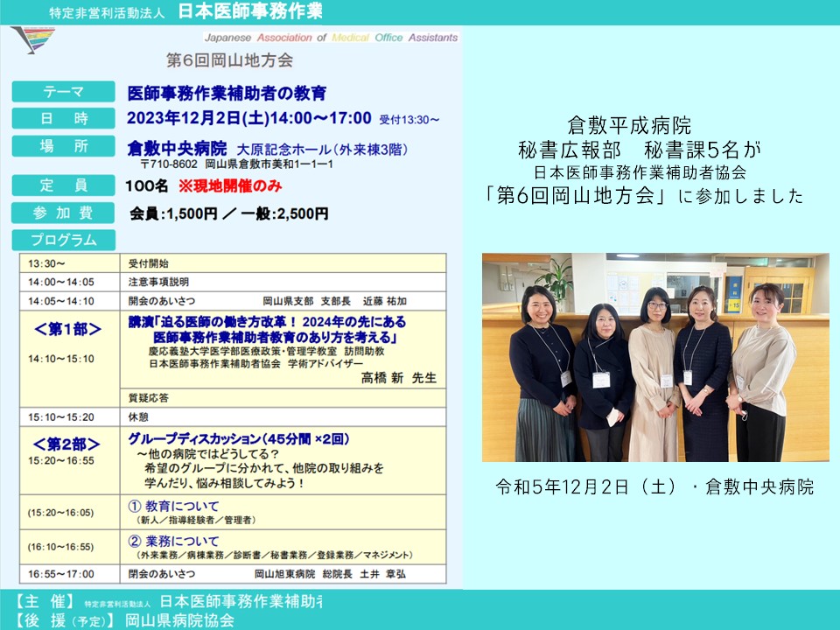
Task: Click '日本医師事務作業補助者協会' above the group photo
Action: coord(640,172)
